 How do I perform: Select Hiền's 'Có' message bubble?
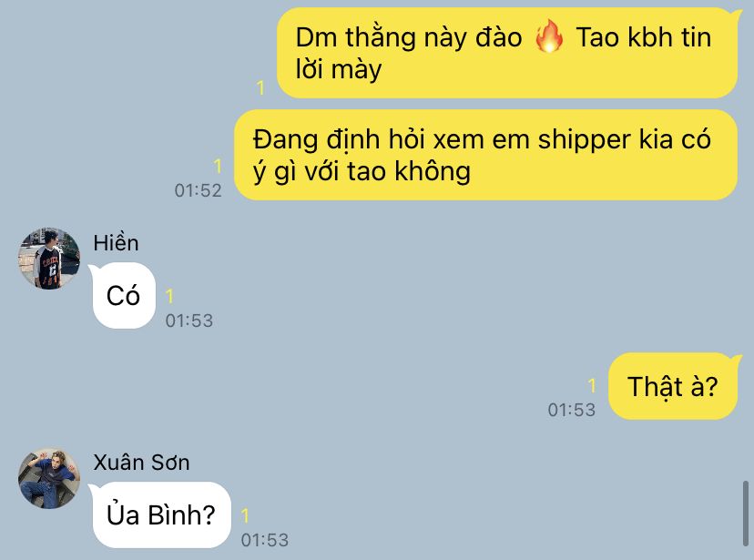(x=124, y=296)
